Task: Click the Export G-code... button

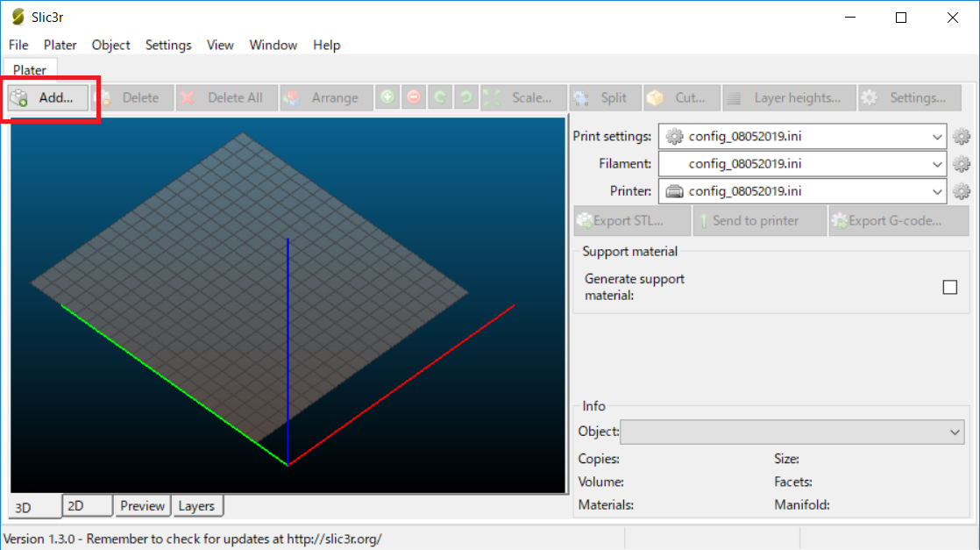Action: 898,221
